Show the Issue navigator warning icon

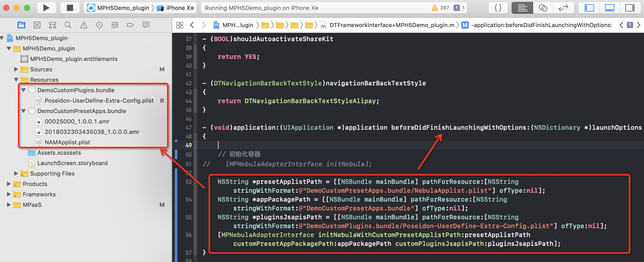coord(83,25)
